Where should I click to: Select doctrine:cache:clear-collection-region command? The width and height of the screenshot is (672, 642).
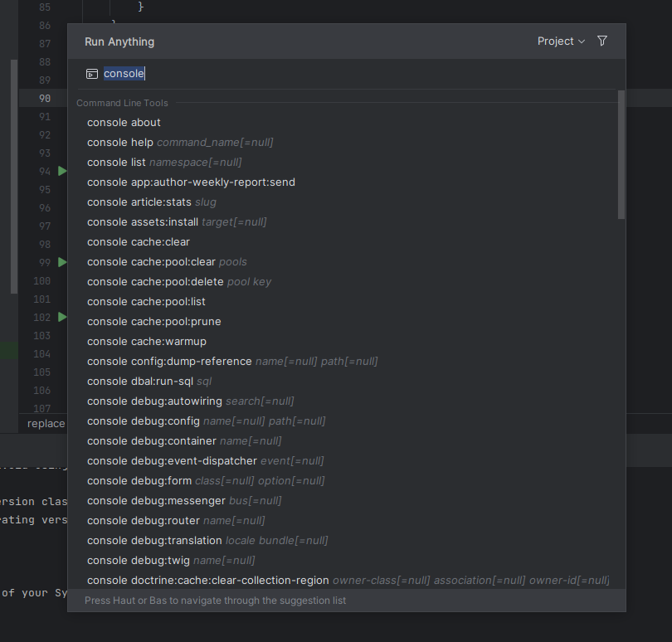[x=347, y=581]
